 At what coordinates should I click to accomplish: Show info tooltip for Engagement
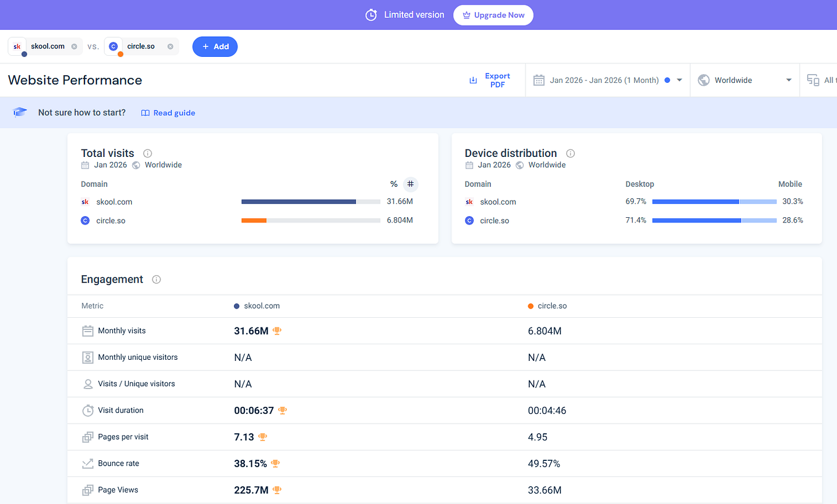[x=156, y=279]
